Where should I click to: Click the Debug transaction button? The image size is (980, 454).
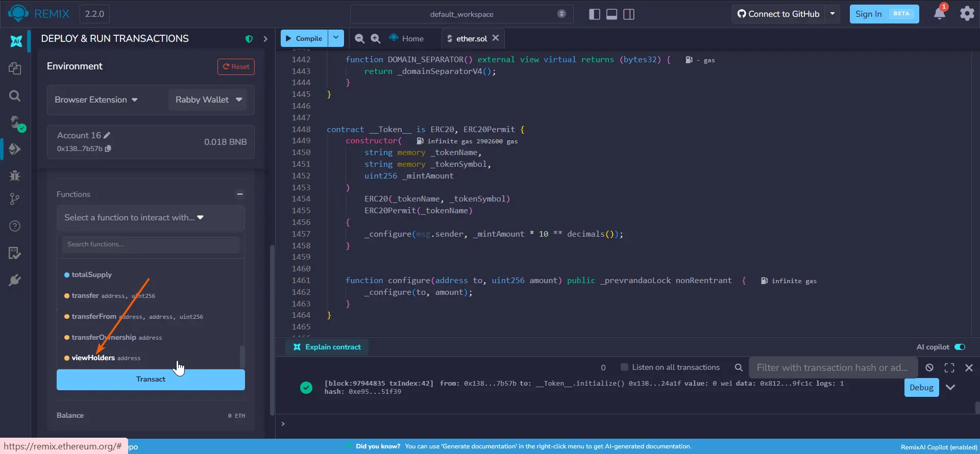921,387
